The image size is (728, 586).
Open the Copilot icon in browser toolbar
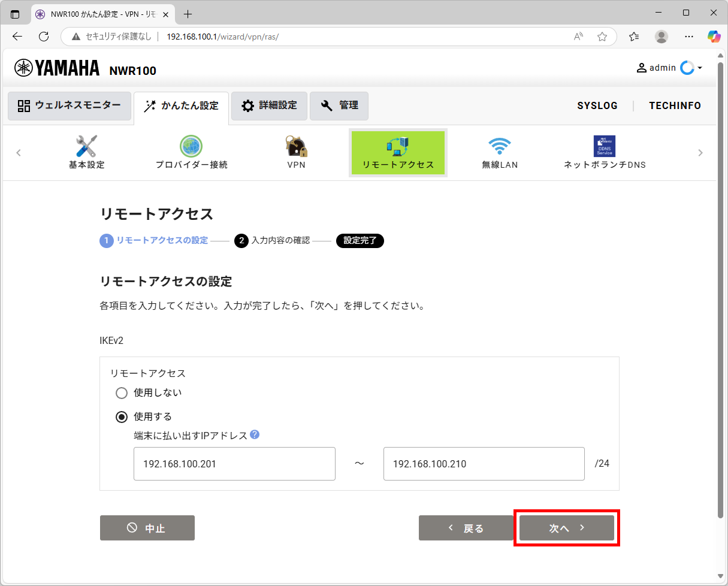click(x=714, y=37)
